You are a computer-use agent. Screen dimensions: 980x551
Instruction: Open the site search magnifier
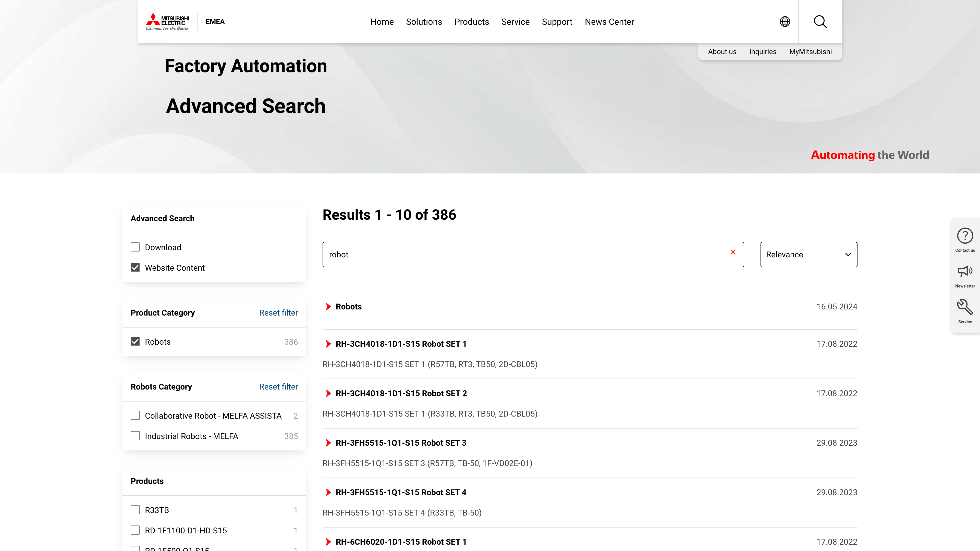[x=820, y=22]
